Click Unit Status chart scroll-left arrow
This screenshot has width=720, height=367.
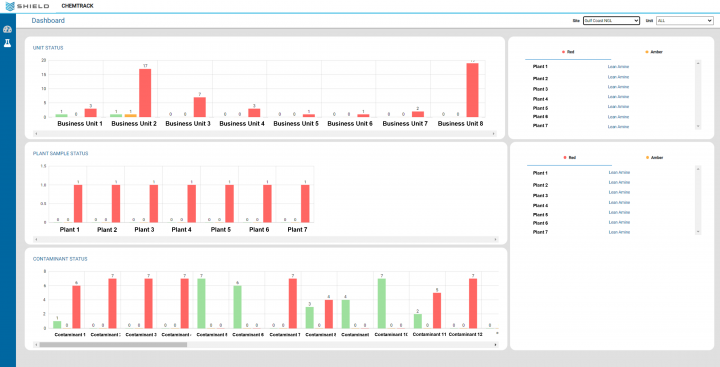(36, 134)
